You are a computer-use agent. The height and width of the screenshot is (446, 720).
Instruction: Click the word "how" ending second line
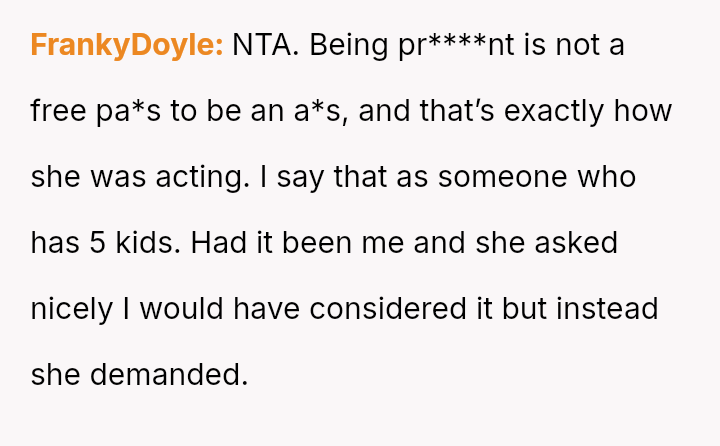pos(644,110)
